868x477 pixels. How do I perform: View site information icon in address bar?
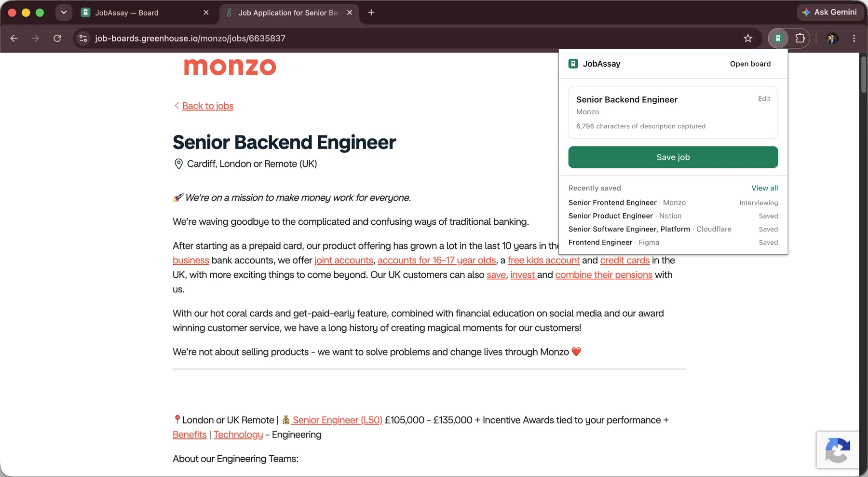coord(83,38)
